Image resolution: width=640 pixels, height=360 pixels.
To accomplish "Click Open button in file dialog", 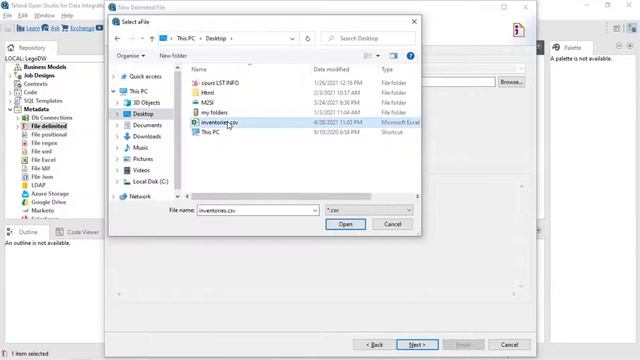I will [x=345, y=224].
